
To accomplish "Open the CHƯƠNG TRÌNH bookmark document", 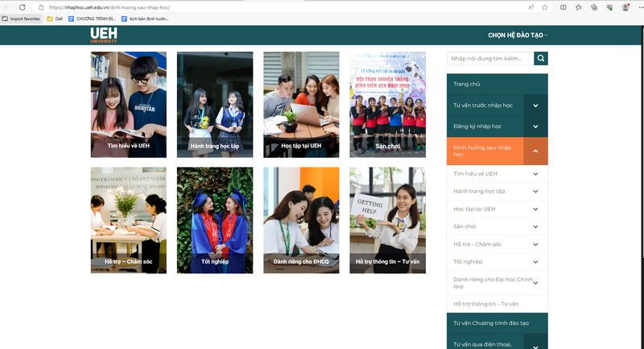I will (92, 19).
